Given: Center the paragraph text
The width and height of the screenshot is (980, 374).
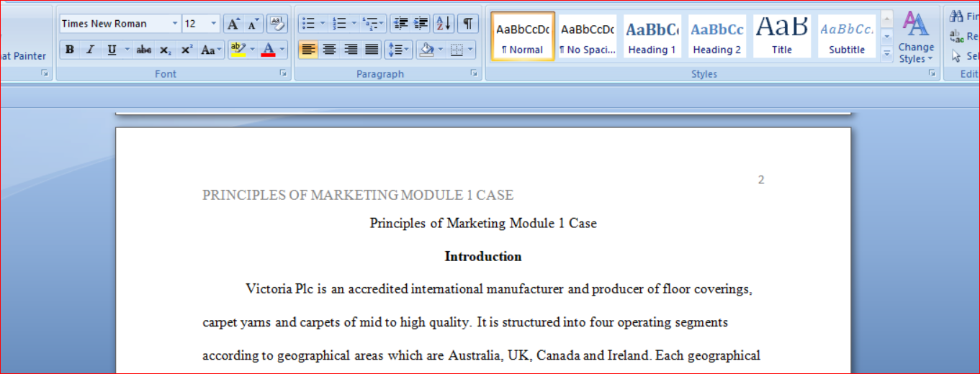Looking at the screenshot, I should pyautogui.click(x=330, y=50).
